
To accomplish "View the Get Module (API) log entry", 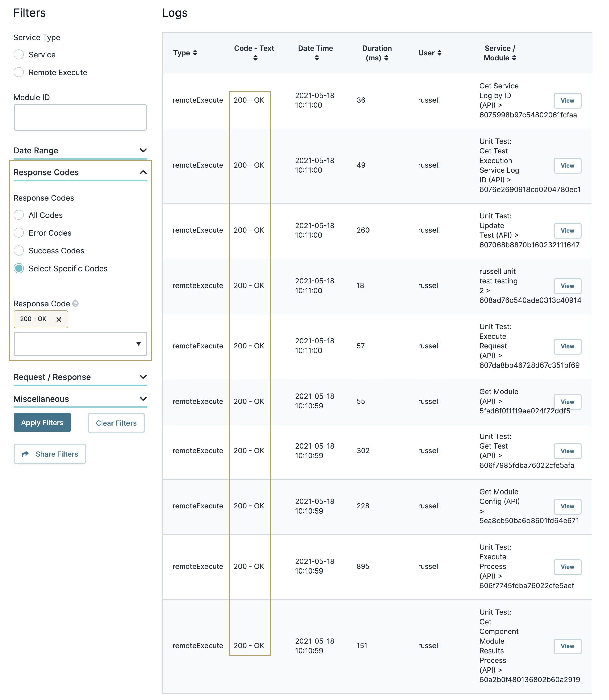I will coord(567,402).
